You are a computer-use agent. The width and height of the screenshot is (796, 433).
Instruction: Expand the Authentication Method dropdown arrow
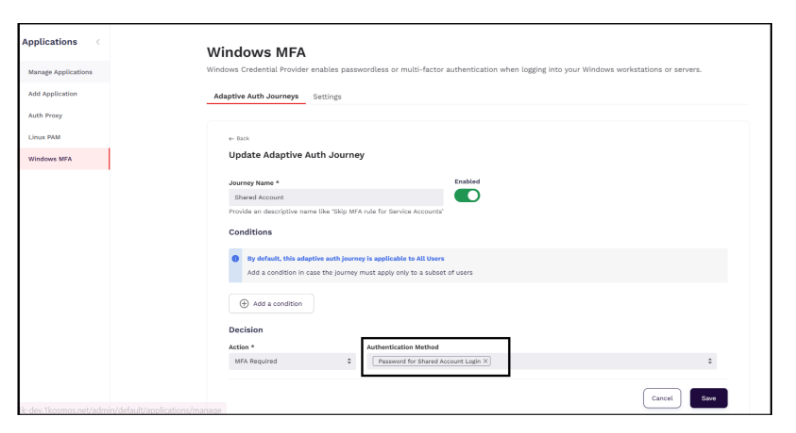coord(711,361)
